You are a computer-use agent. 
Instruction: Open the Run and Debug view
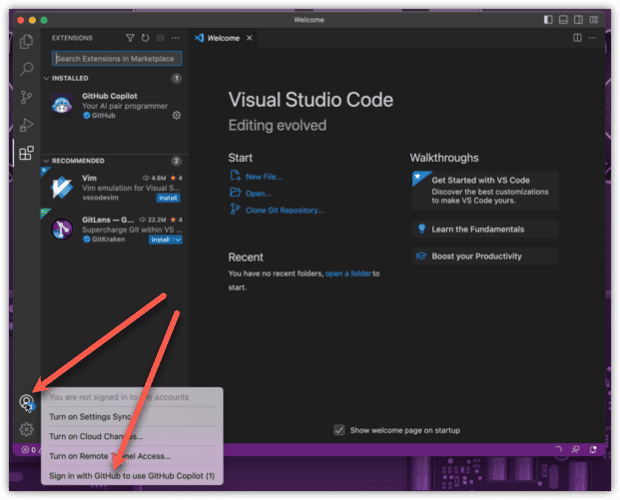(x=26, y=125)
